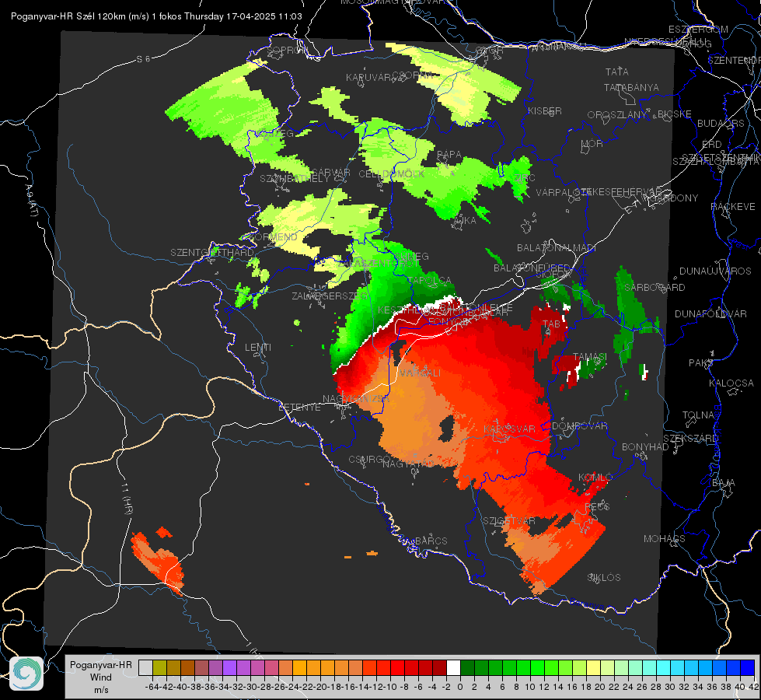761x700 pixels.
Task: Click the "Poganyvar-HR Wind m/s" legend label
Action: 101,677
